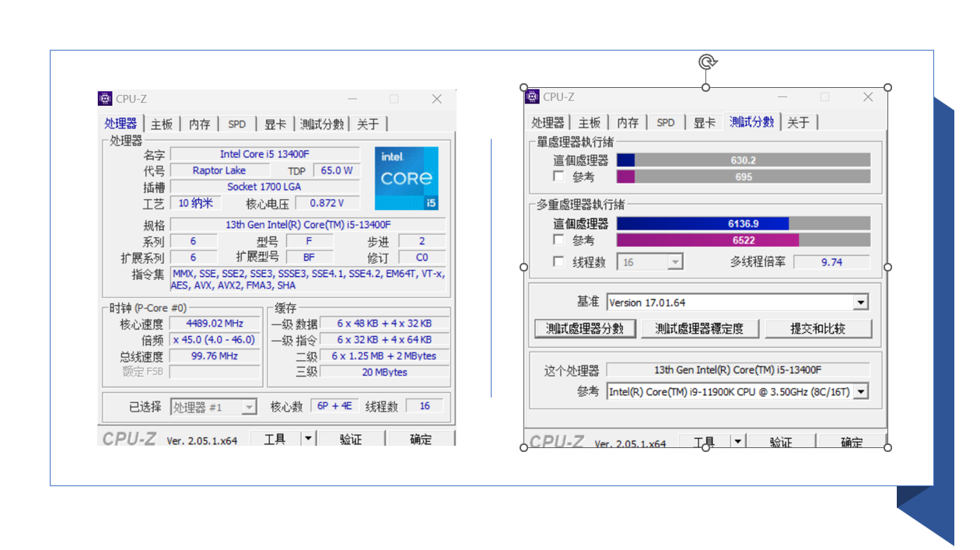The image size is (980, 550).
Task: Select the SPD tab in the benchmark window
Action: (666, 123)
